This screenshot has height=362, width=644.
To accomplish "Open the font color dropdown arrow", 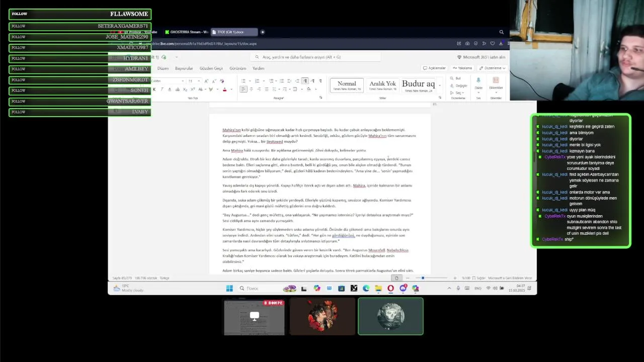I will click(231, 89).
